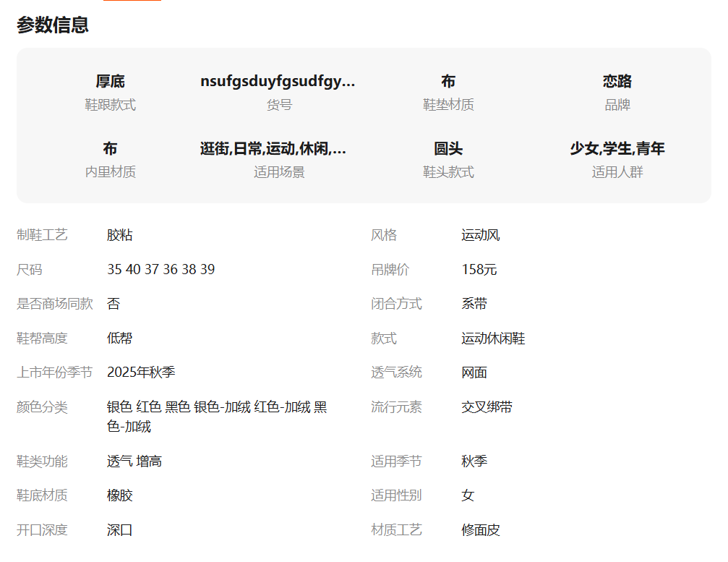728x562 pixels.
Task: Click the 少女,学生,青年 target audience value
Action: pos(617,148)
